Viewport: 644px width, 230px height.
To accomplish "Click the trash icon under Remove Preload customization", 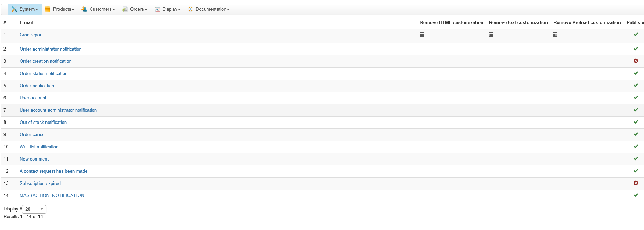I will pyautogui.click(x=555, y=35).
